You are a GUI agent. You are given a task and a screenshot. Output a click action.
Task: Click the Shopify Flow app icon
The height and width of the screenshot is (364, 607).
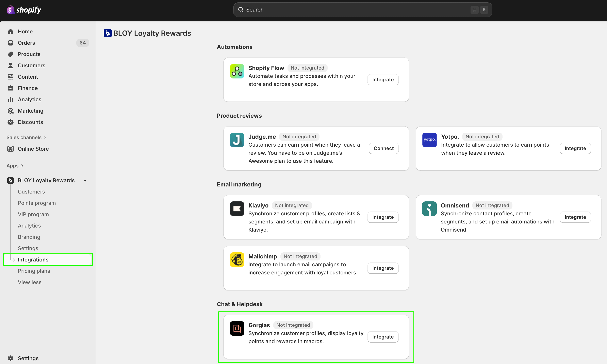point(237,71)
